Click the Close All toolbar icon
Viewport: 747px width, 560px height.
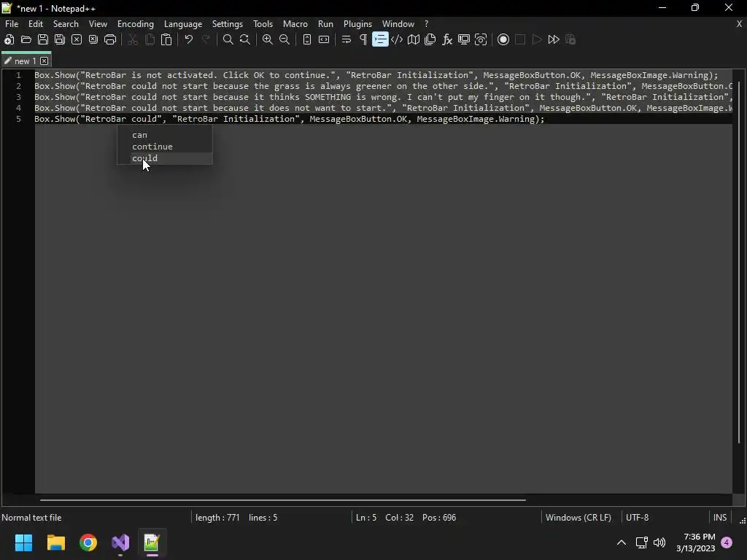[x=93, y=39]
